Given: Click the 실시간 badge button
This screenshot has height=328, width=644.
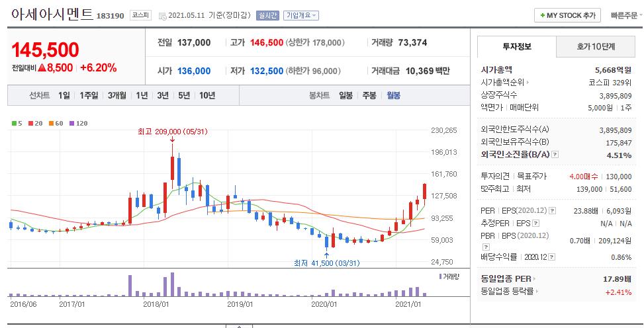Looking at the screenshot, I should 267,16.
